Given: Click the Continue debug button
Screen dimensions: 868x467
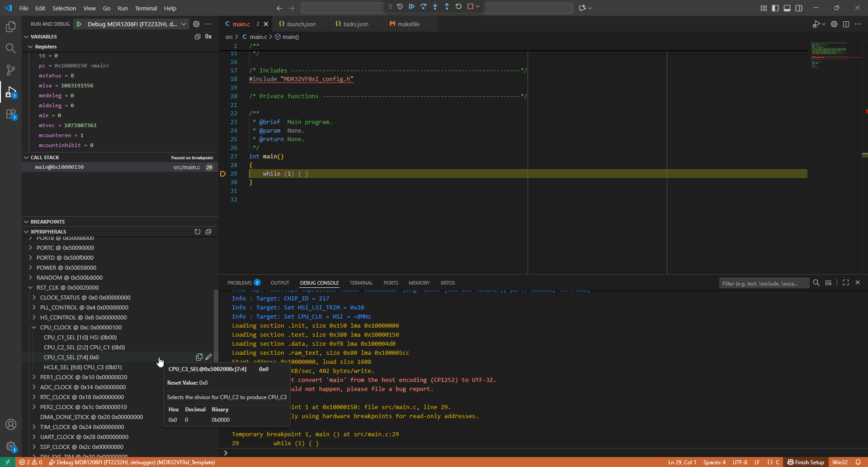Looking at the screenshot, I should tap(411, 7).
